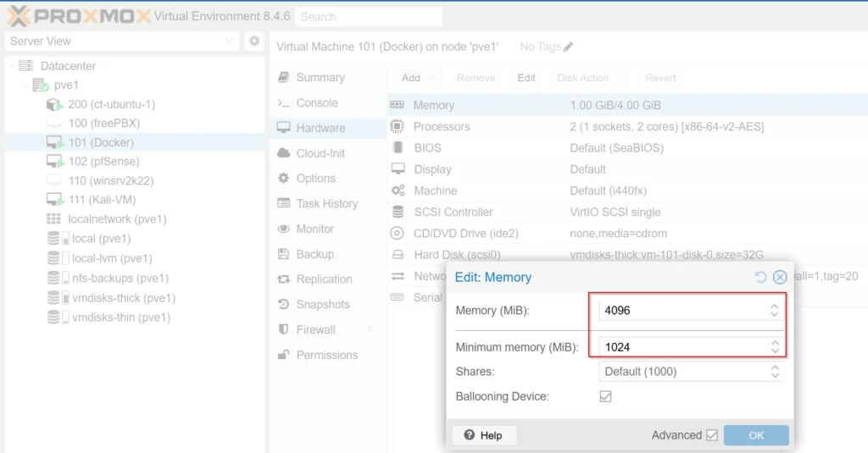Select local-lvm (pve1) storage
Screen dimensions: 868x453
112,258
